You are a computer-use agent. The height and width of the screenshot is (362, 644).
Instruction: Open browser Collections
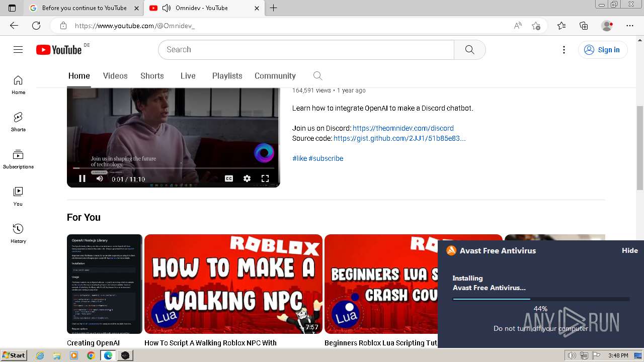(584, 26)
